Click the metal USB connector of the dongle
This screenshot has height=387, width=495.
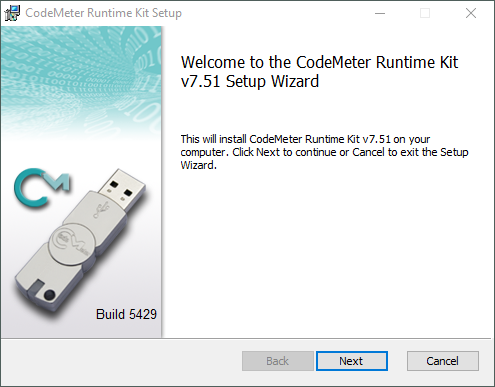pos(122,189)
